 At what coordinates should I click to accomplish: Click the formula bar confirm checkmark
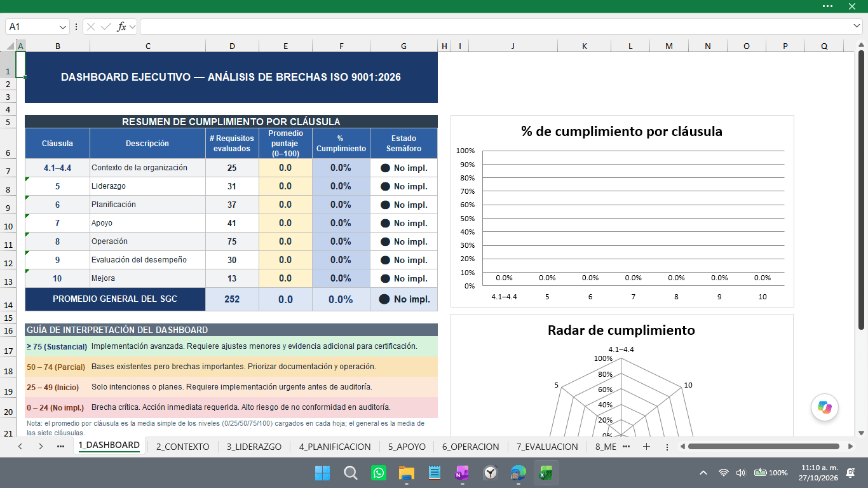coord(106,27)
